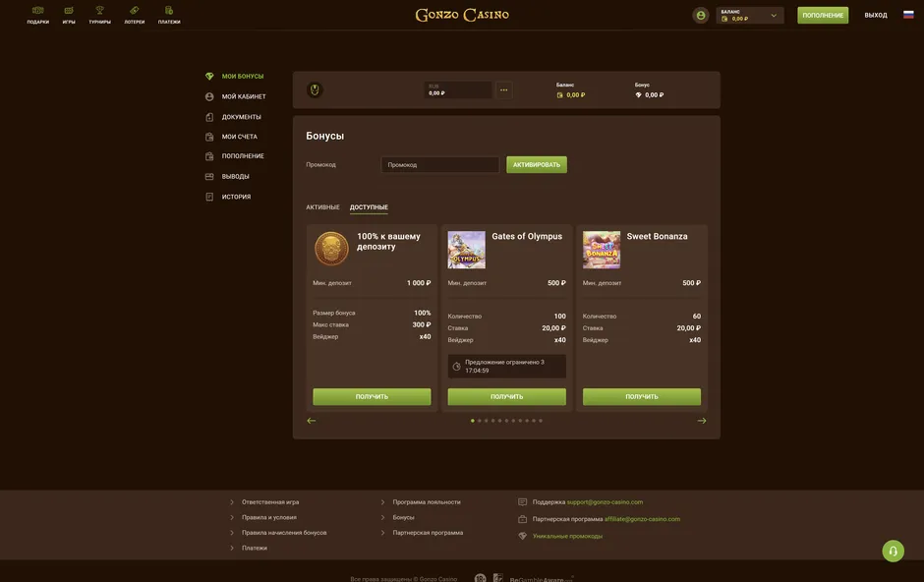Click the Sweet Bonanza game thumbnail
Screen dimensions: 924x582
601,250
